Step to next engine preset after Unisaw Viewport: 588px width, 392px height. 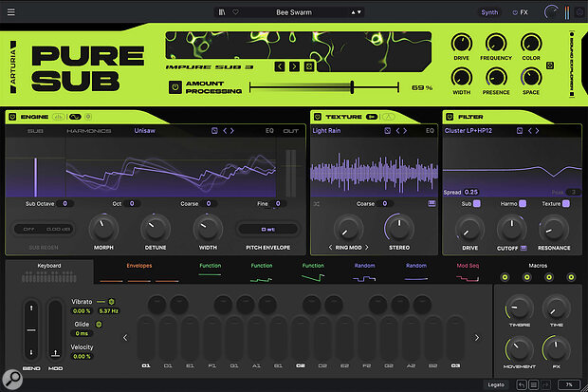(x=232, y=131)
